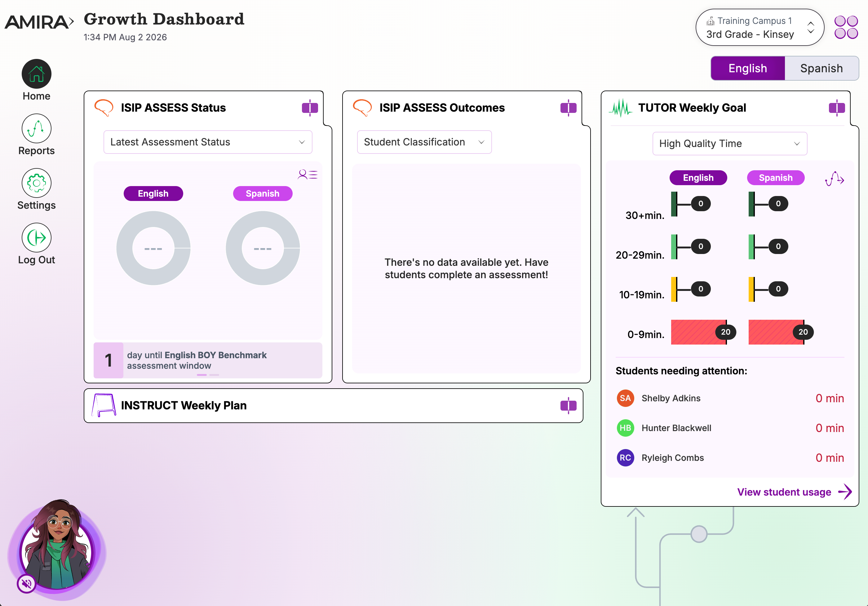Show the first benchmark banner slide
This screenshot has height=606, width=868.
point(202,375)
